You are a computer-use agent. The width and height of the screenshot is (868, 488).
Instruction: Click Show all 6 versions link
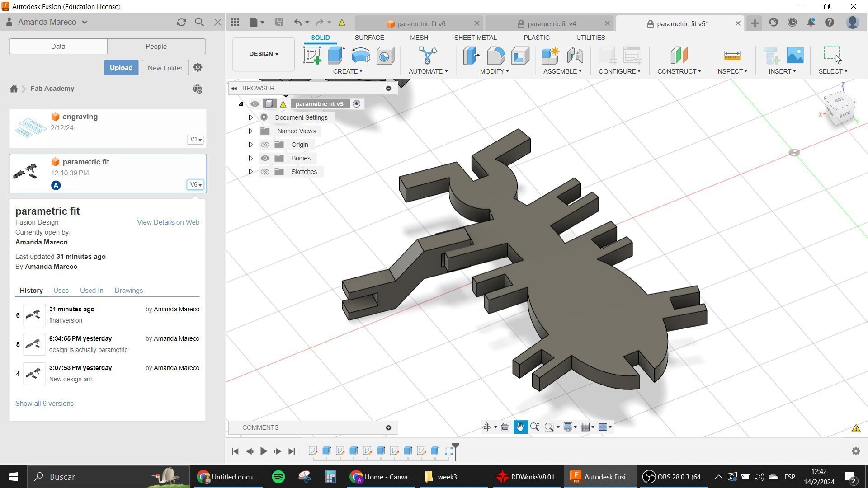44,404
